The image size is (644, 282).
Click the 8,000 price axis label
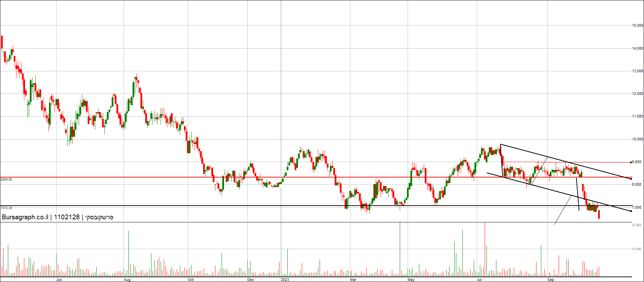[636, 185]
